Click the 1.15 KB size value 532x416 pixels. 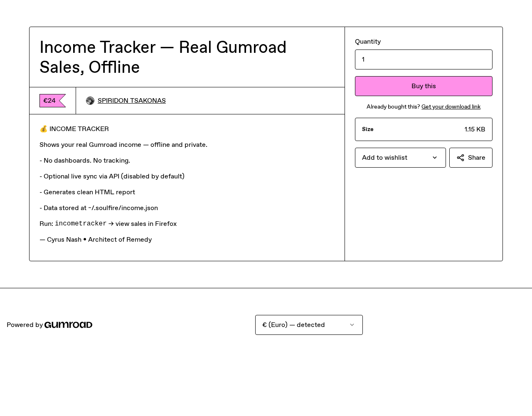point(475,129)
